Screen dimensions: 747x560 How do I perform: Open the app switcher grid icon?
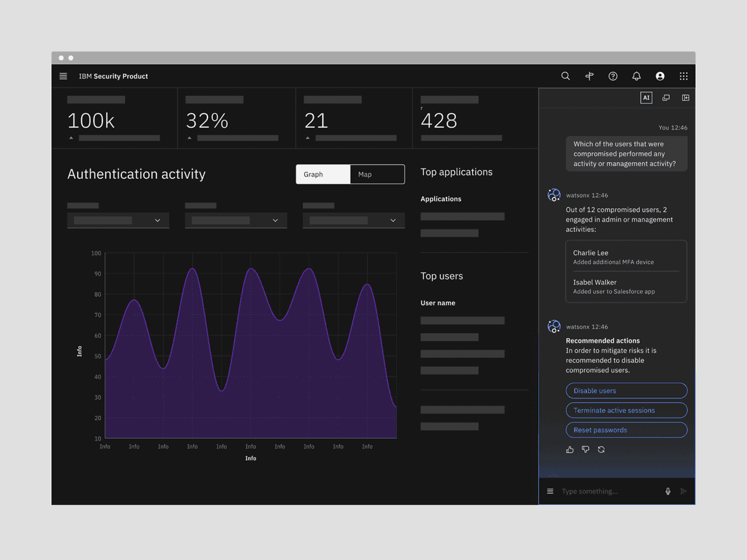(x=683, y=76)
